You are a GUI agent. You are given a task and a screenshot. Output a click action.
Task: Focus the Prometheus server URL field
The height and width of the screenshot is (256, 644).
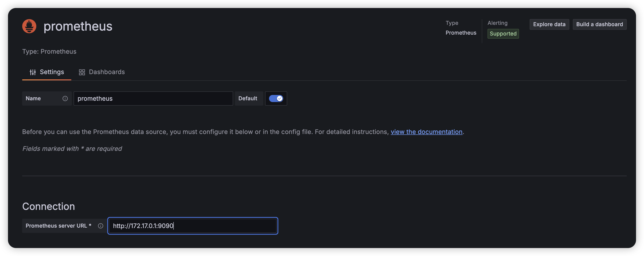click(x=193, y=226)
